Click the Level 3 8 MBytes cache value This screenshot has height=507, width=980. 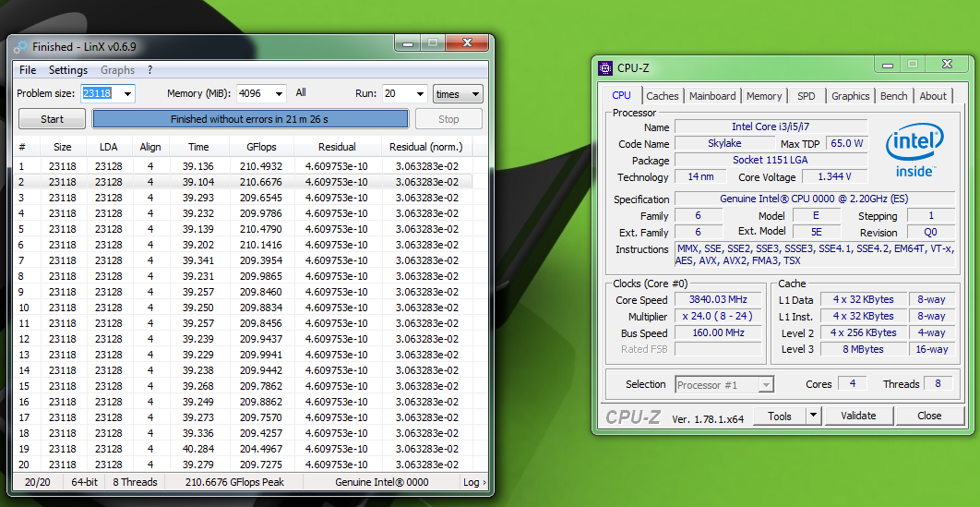tap(863, 349)
